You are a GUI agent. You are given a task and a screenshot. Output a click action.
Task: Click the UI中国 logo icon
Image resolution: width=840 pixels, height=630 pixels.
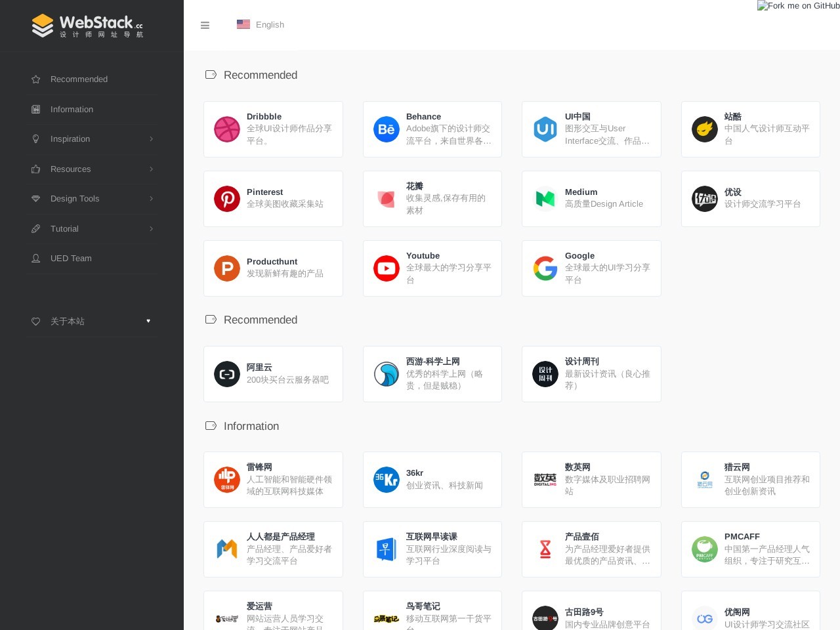coord(545,129)
